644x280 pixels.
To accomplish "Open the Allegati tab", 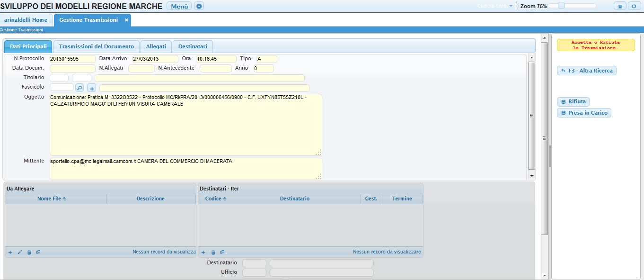I will coord(156,46).
